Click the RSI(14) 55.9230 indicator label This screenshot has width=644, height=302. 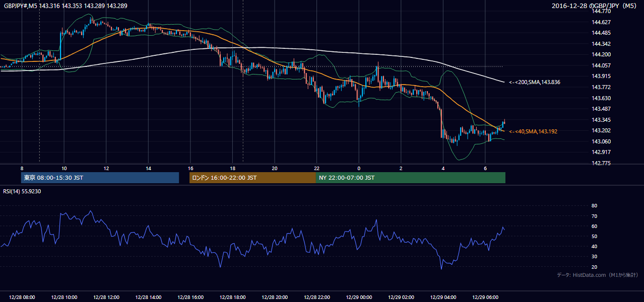pyautogui.click(x=22, y=191)
